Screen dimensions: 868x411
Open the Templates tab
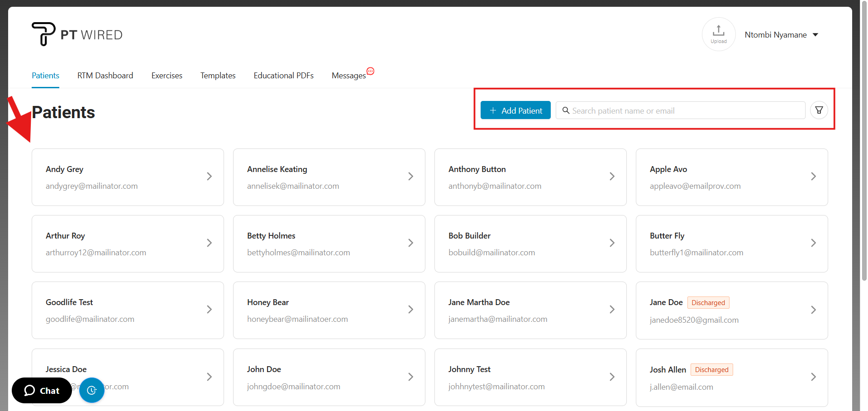(x=218, y=76)
